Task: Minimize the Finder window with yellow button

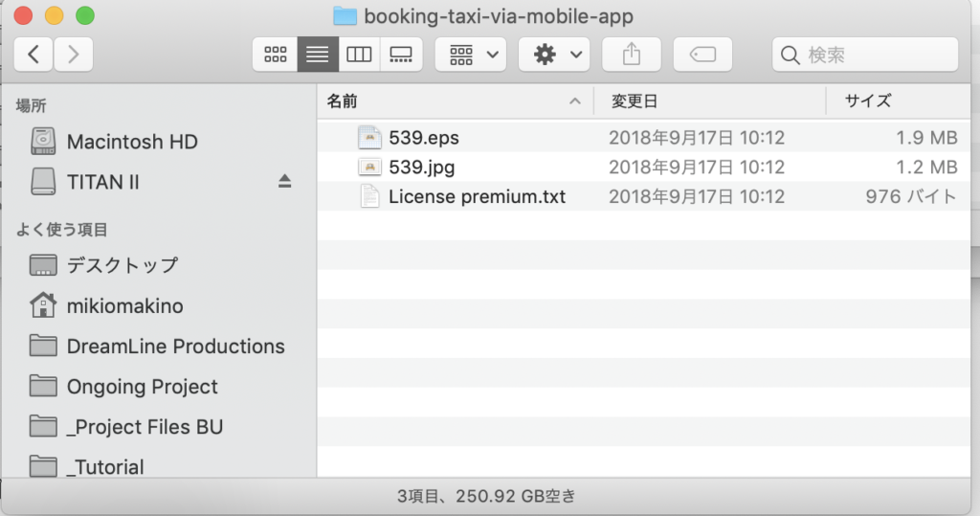Action: pyautogui.click(x=55, y=15)
